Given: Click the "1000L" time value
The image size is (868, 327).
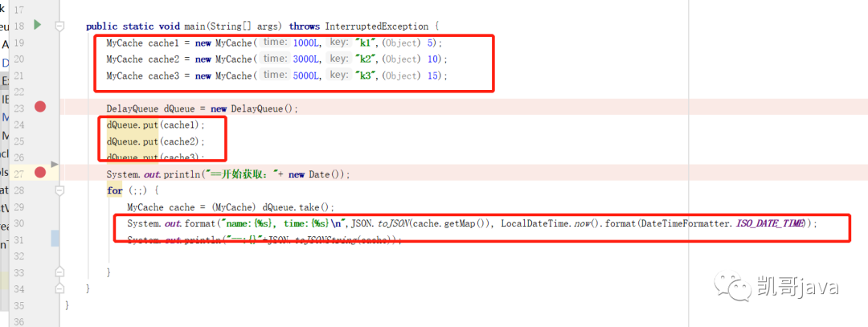Looking at the screenshot, I should (305, 43).
